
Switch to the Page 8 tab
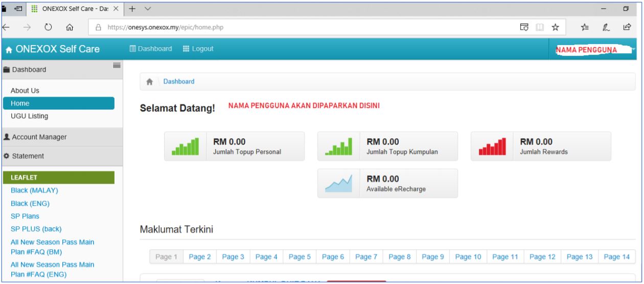point(400,257)
